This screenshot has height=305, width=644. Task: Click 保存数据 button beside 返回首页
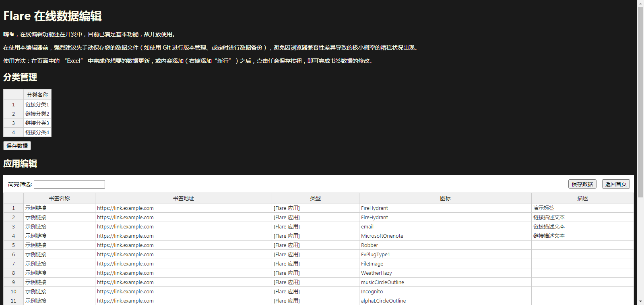tap(582, 184)
